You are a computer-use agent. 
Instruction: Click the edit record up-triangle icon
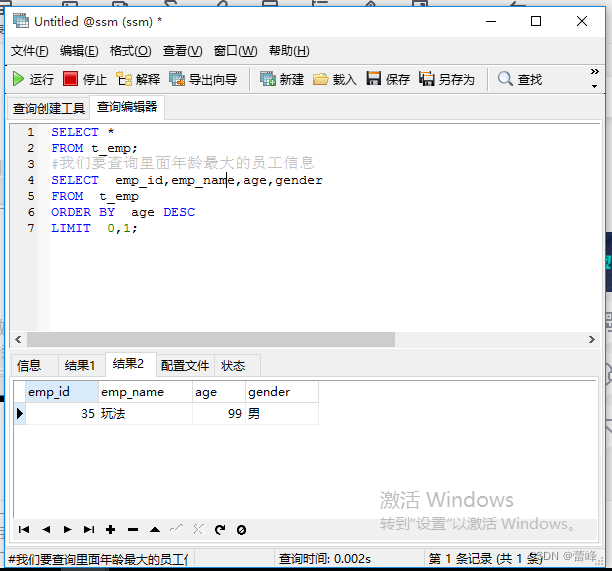(155, 530)
